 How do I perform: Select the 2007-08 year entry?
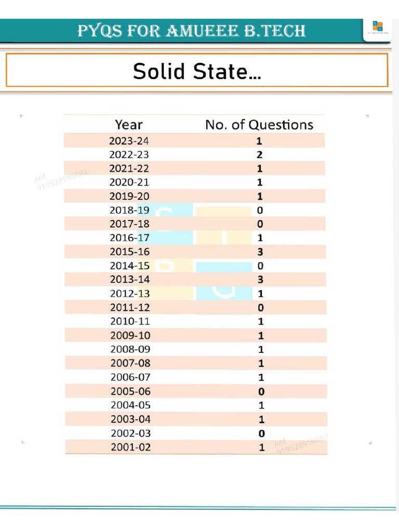[x=130, y=363]
